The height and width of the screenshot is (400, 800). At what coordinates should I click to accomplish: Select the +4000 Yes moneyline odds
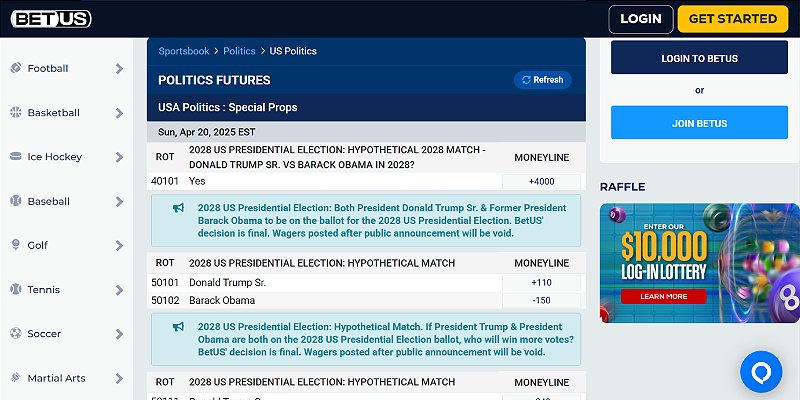pyautogui.click(x=541, y=181)
